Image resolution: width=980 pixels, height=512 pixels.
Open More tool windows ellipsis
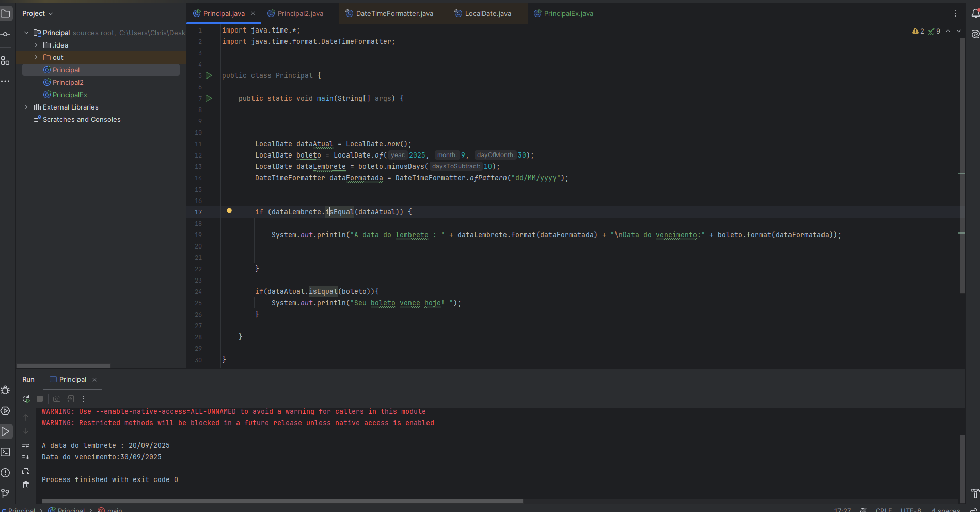pyautogui.click(x=5, y=81)
